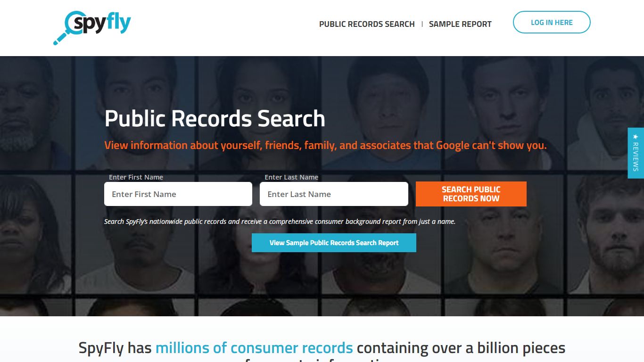Click the millions of consumer records link
The image size is (644, 362).
coord(253,347)
